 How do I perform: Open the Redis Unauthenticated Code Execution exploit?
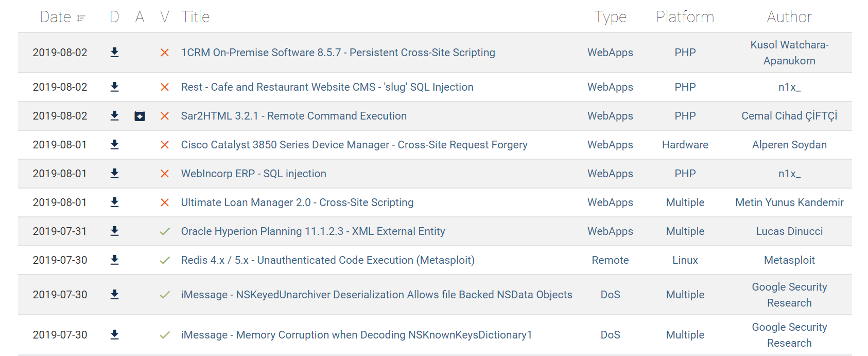point(328,260)
